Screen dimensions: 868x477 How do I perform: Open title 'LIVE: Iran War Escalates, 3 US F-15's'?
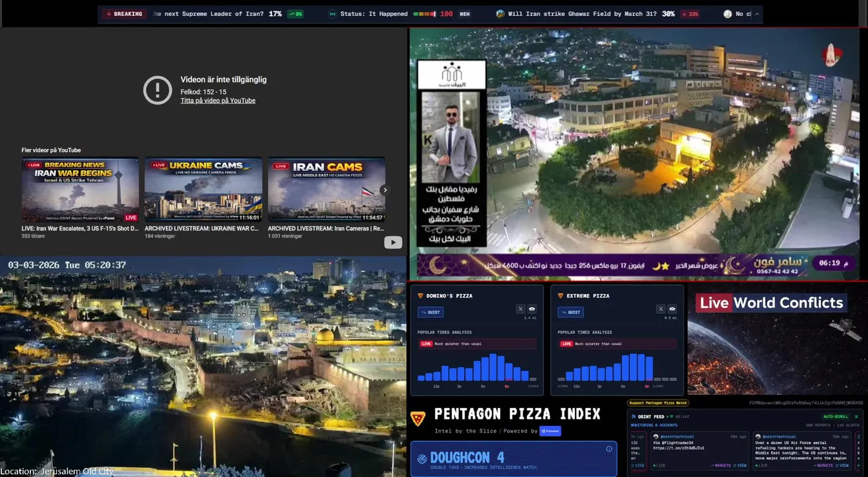point(80,229)
